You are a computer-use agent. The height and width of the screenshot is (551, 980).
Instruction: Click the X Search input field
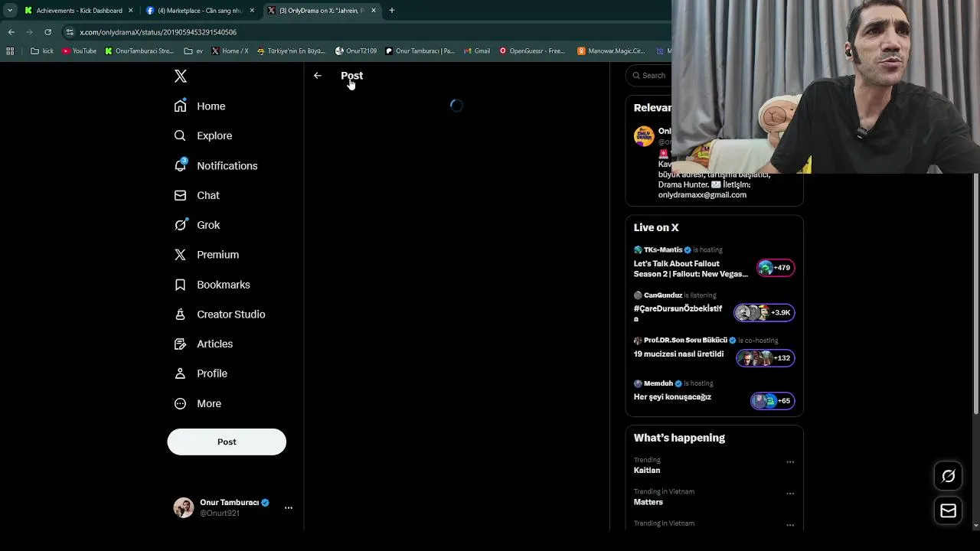click(651, 75)
